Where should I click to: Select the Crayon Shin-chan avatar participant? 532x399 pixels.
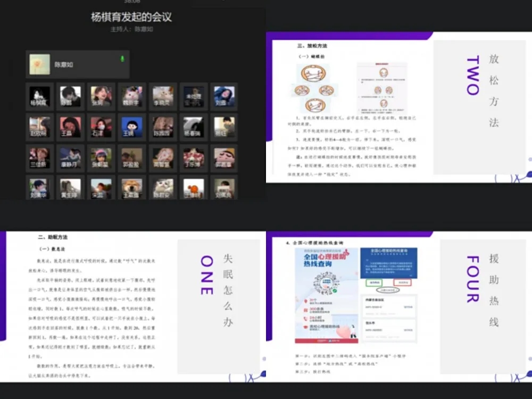(225, 157)
